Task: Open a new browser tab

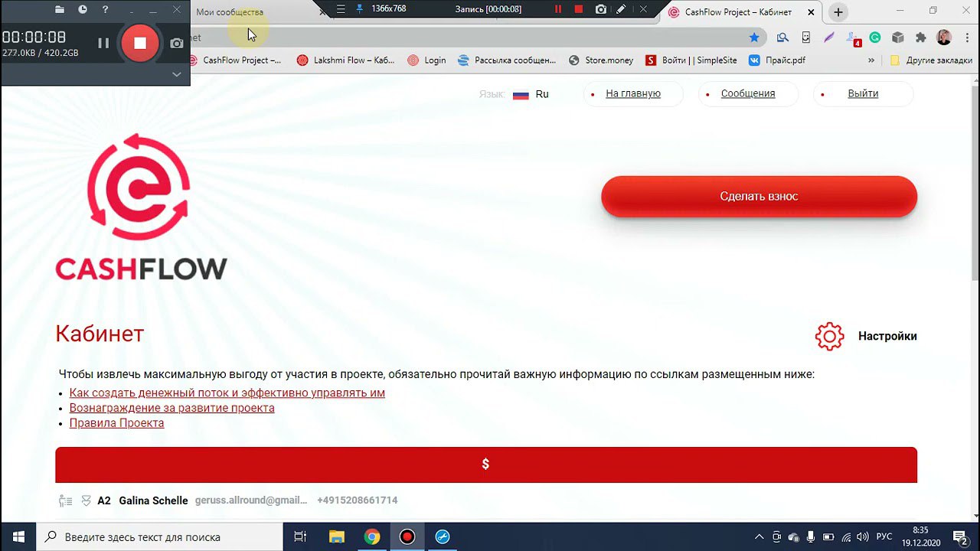Action: point(838,12)
